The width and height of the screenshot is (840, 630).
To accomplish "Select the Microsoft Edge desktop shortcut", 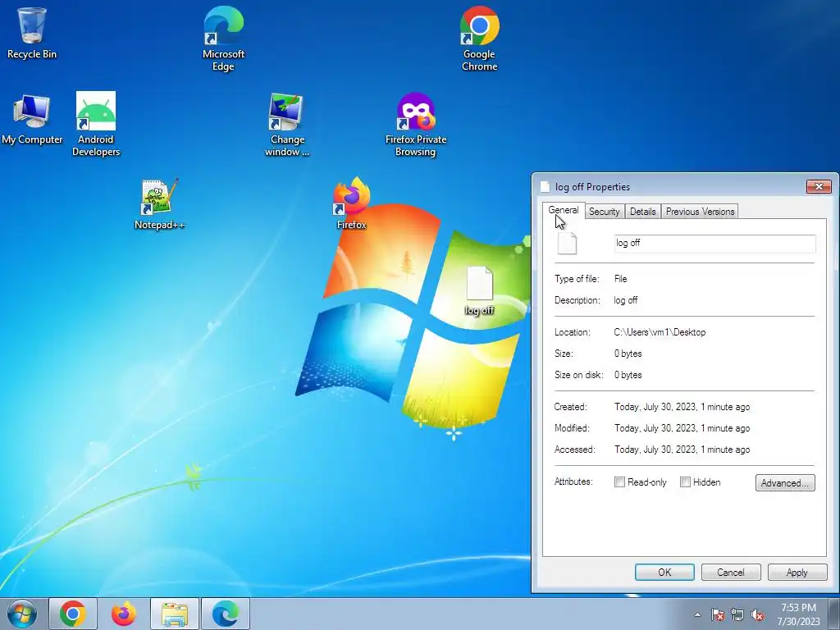I will [x=223, y=39].
